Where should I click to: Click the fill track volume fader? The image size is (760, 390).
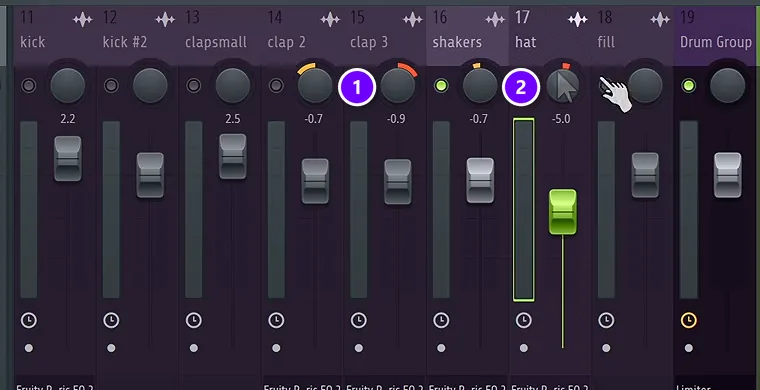tap(645, 175)
